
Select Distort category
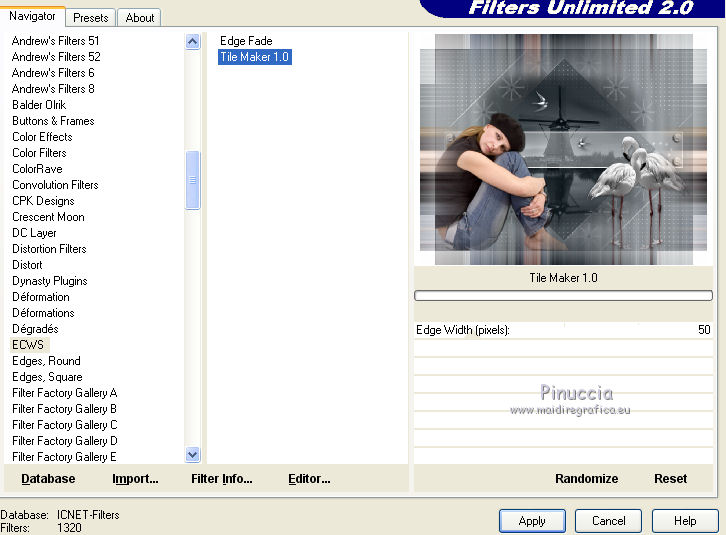tap(27, 264)
